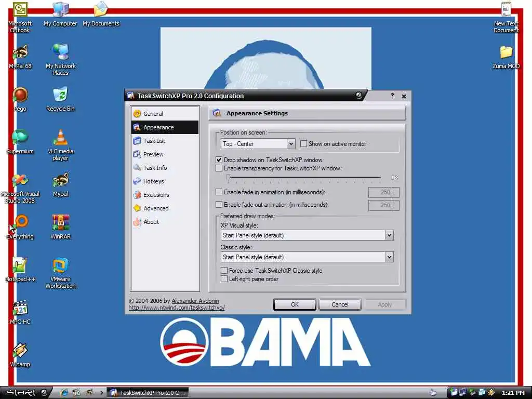
Task: Select the VLC media player icon
Action: coord(60,145)
